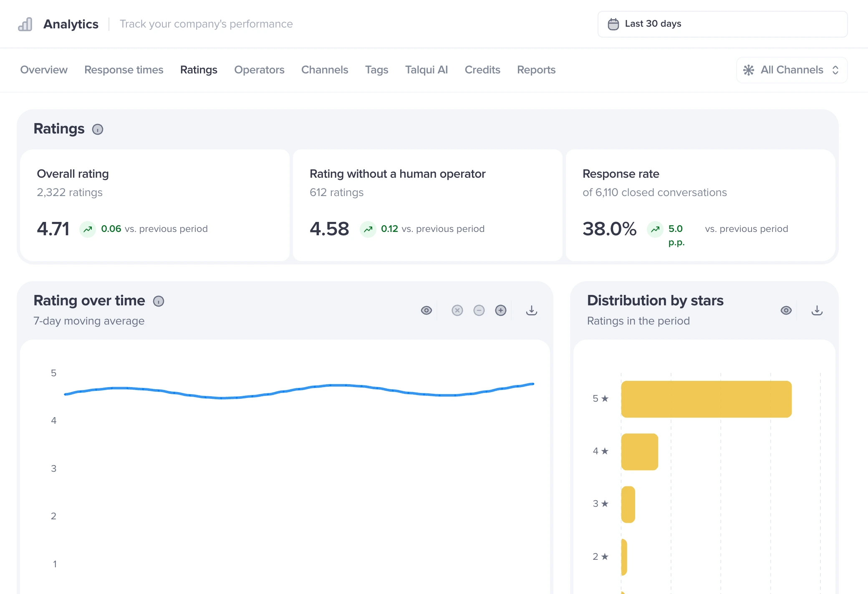Zoom out the Rating over time chart
Viewport: 868px width, 594px height.
tap(479, 310)
